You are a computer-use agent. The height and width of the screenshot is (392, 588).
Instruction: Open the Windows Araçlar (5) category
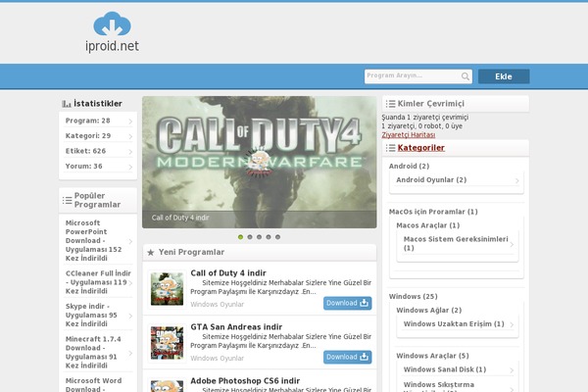click(432, 356)
